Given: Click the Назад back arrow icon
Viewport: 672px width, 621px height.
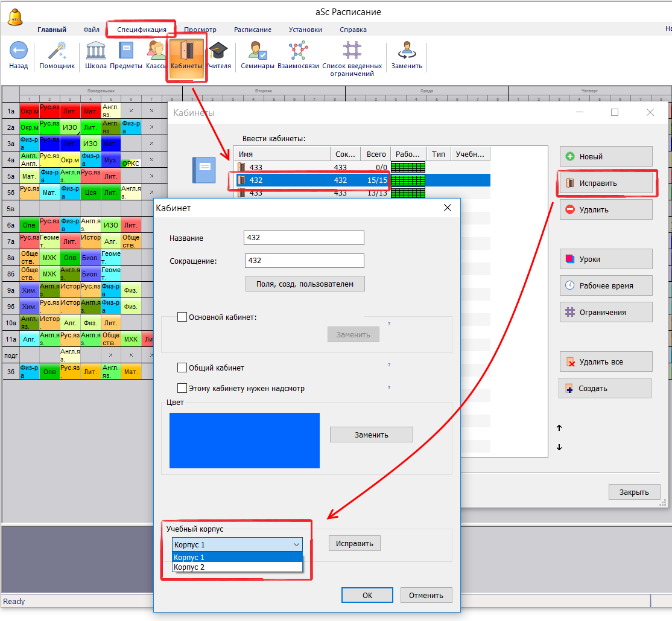Looking at the screenshot, I should (x=18, y=51).
